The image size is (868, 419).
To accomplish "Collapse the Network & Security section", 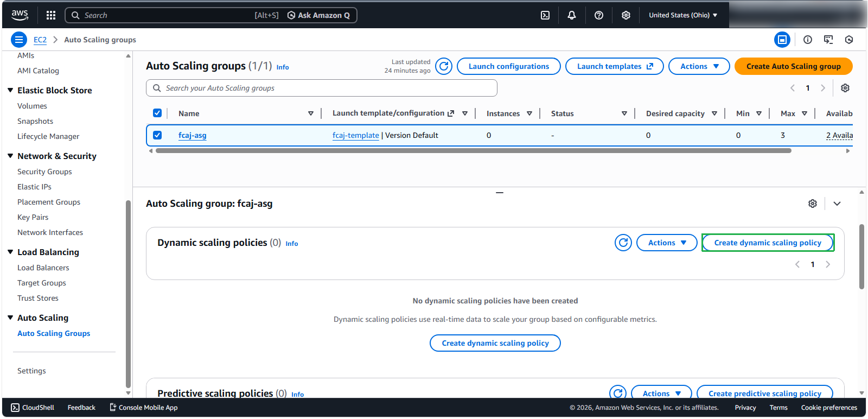I will pyautogui.click(x=10, y=156).
